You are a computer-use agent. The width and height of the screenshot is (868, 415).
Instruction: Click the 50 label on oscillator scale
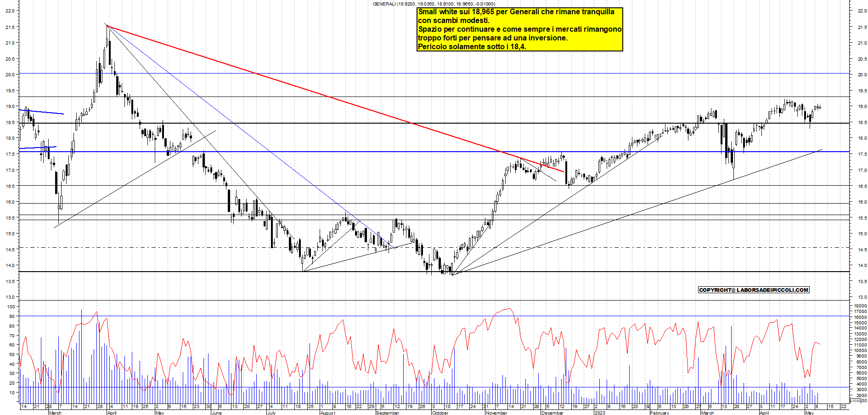pyautogui.click(x=12, y=355)
